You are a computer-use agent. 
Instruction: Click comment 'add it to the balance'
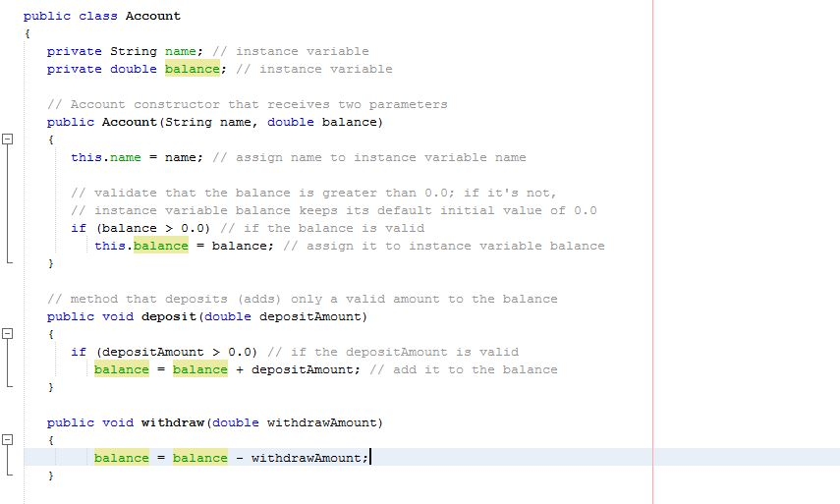[464, 369]
